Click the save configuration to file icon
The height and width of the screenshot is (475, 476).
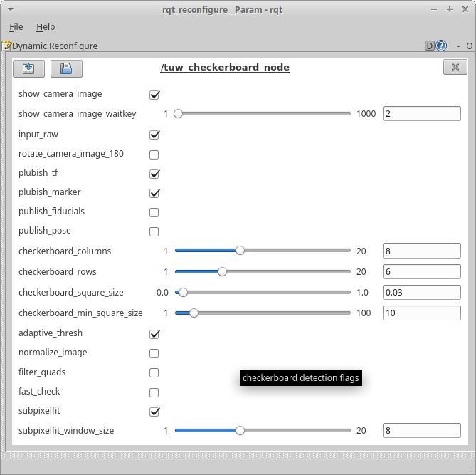pos(66,68)
